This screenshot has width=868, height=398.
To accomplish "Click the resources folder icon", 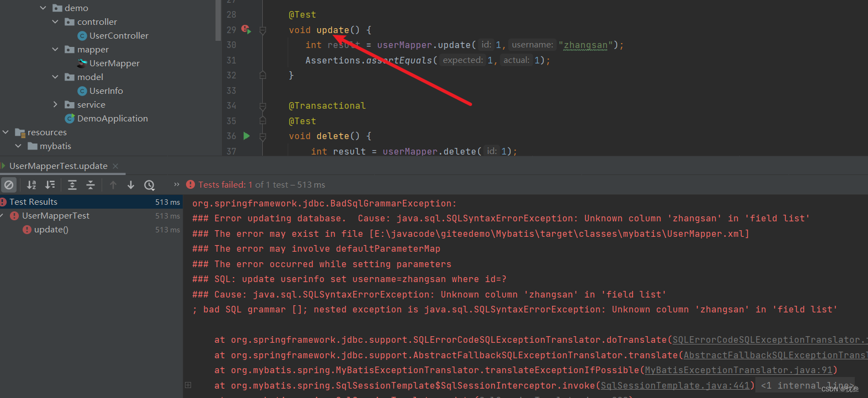I will (20, 132).
